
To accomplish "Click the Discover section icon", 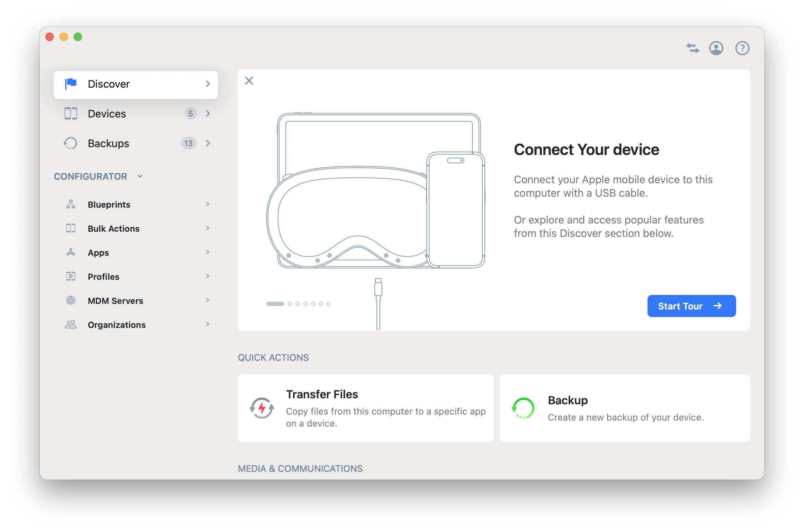I will click(x=71, y=84).
